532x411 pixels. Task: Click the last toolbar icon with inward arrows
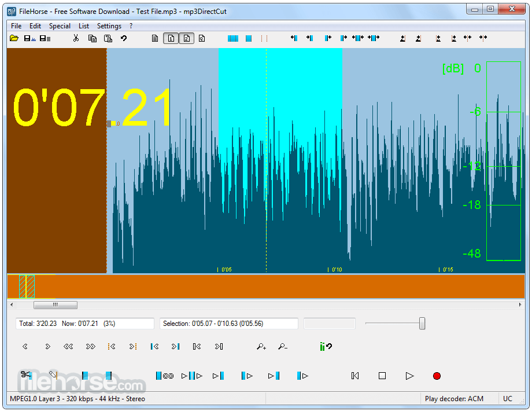483,38
